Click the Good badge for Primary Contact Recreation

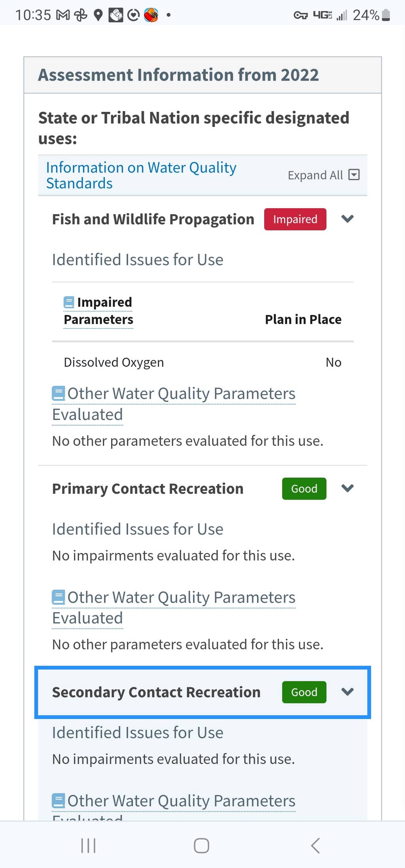[x=304, y=489]
